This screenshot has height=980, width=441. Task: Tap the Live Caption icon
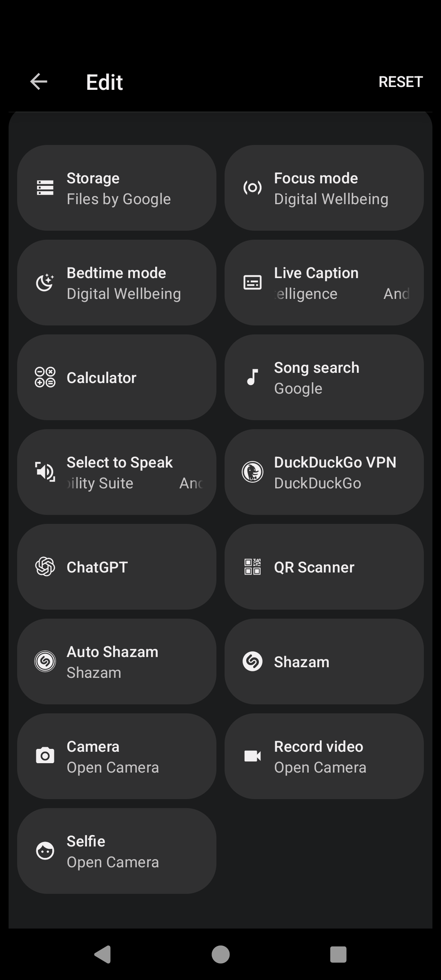tap(252, 283)
